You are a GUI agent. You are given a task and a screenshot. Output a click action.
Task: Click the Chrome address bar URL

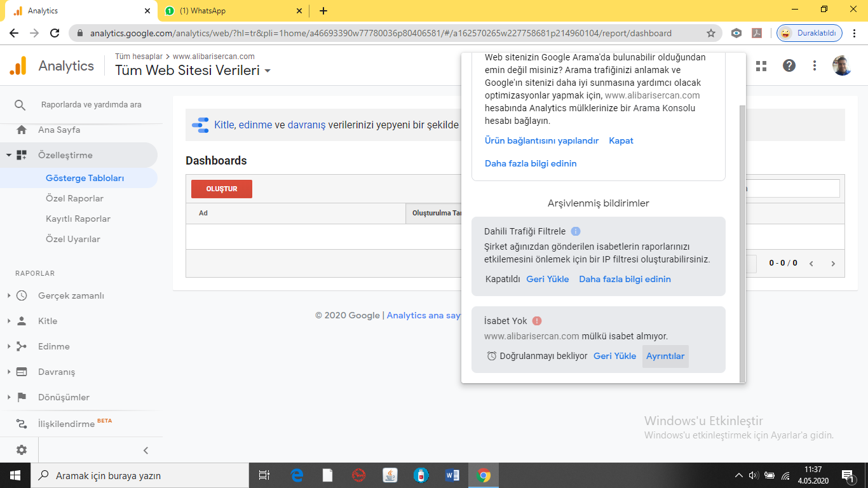(x=381, y=33)
